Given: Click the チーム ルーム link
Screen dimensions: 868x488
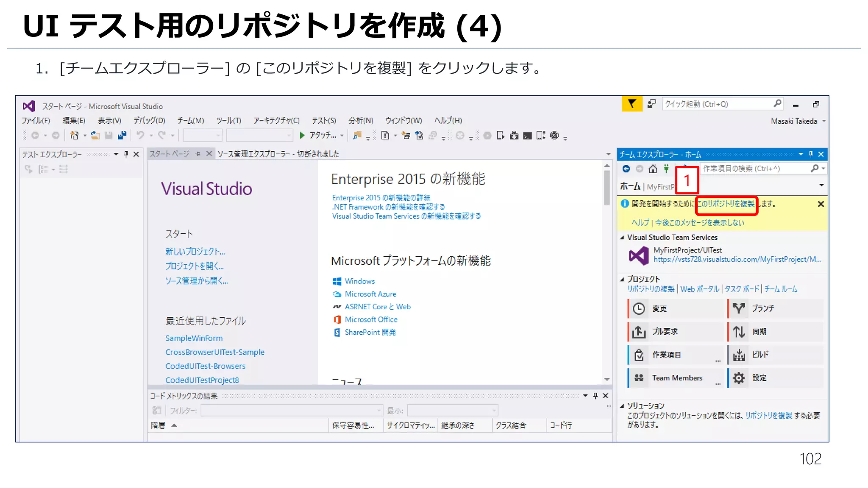Looking at the screenshot, I should pos(781,289).
